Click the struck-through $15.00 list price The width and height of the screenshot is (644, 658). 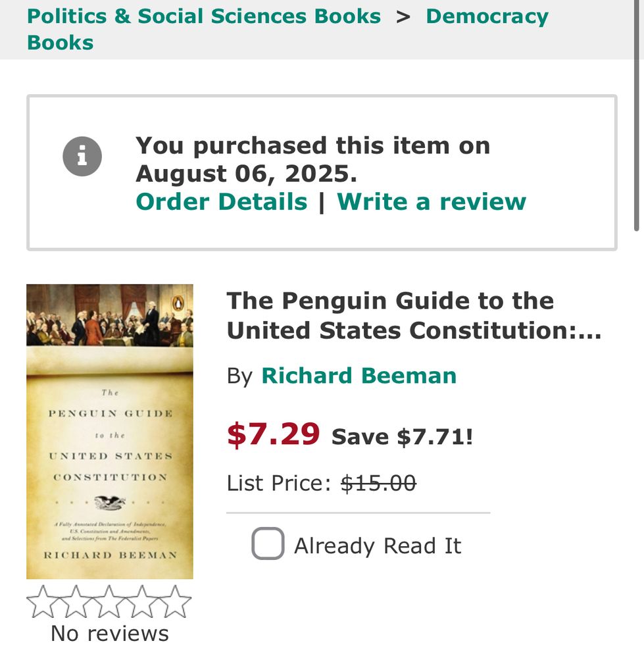tap(378, 484)
